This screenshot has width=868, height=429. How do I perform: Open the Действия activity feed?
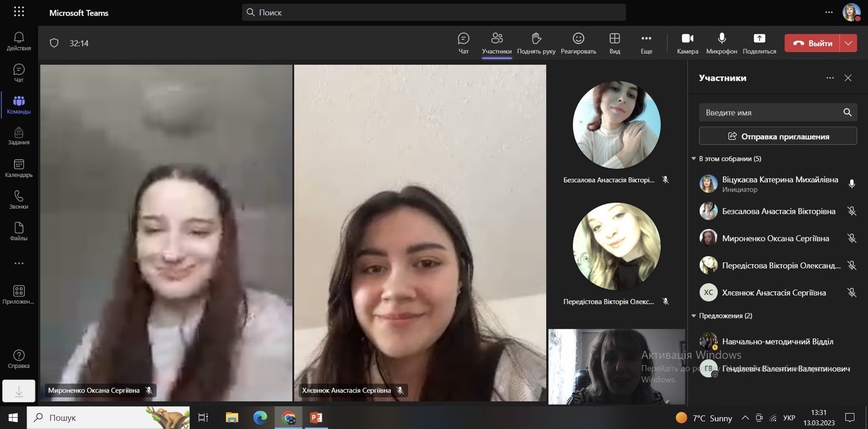tap(19, 41)
